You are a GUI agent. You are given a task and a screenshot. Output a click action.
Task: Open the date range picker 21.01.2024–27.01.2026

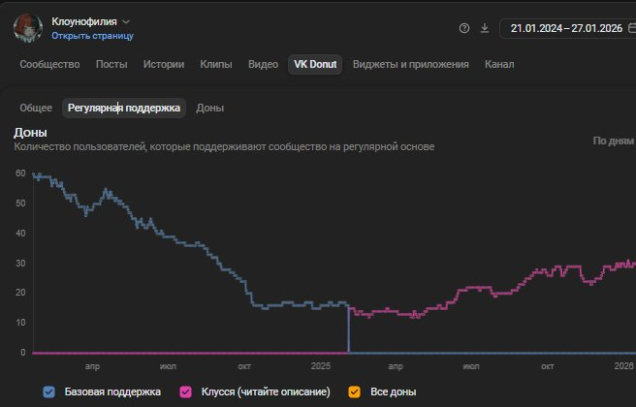point(566,28)
